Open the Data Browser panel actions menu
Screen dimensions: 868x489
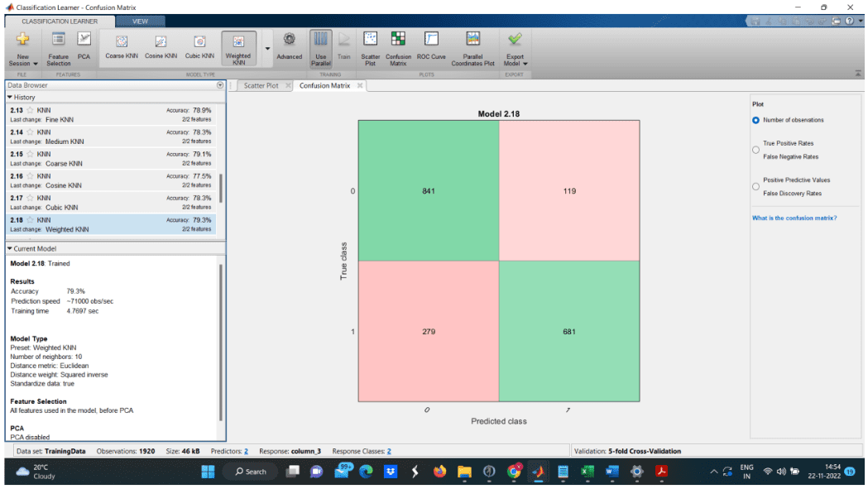point(220,85)
